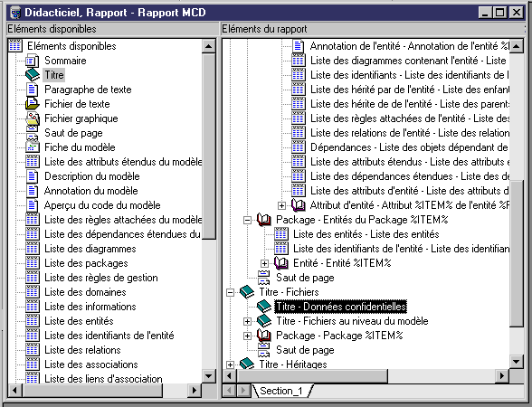Expand Titre - Fichiers au niveau du modèle
This screenshot has width=532, height=407.
click(x=247, y=321)
